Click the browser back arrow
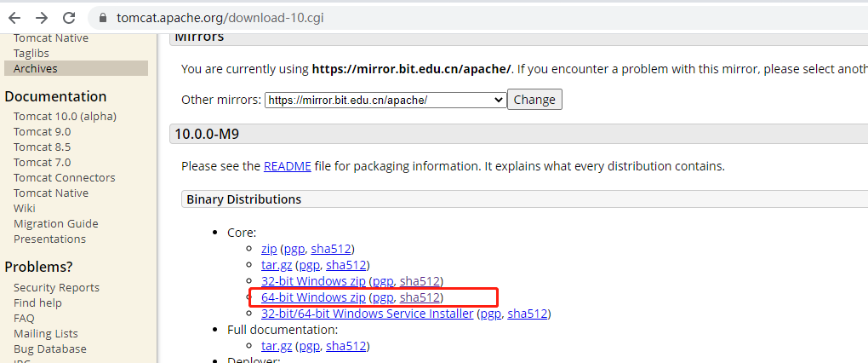This screenshot has width=868, height=363. coord(14,18)
